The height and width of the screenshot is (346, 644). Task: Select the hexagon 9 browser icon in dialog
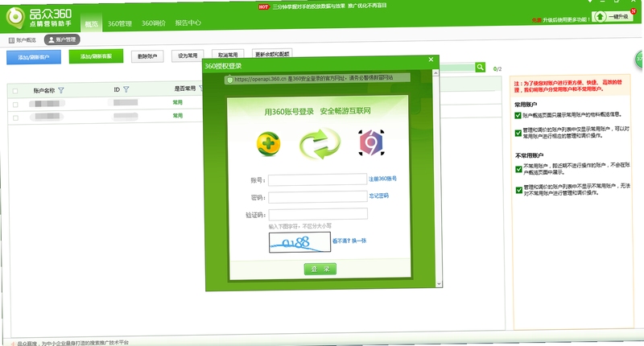371,143
